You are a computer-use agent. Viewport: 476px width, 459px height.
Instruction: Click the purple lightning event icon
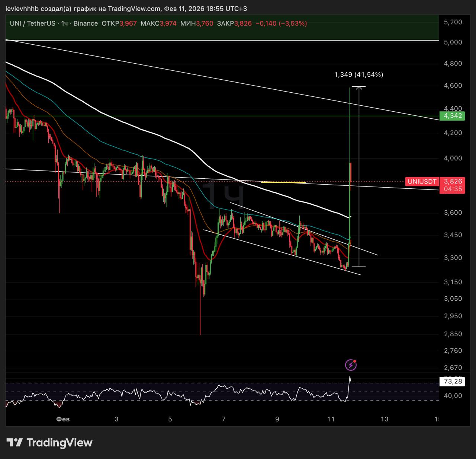click(351, 365)
